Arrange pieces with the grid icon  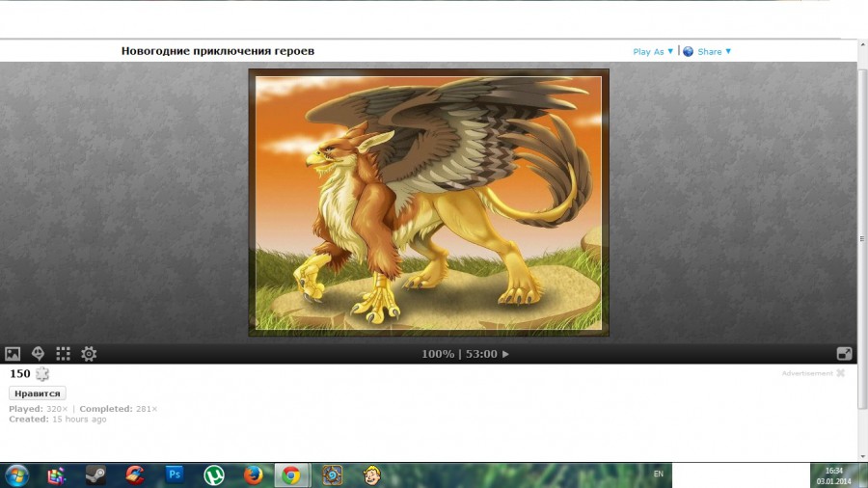(63, 354)
